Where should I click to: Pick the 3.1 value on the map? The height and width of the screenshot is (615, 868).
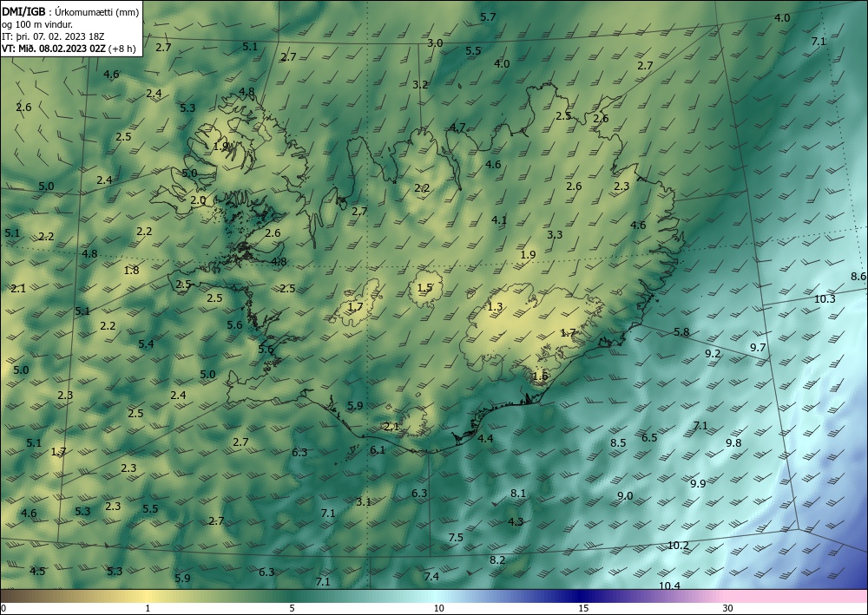coord(363,501)
